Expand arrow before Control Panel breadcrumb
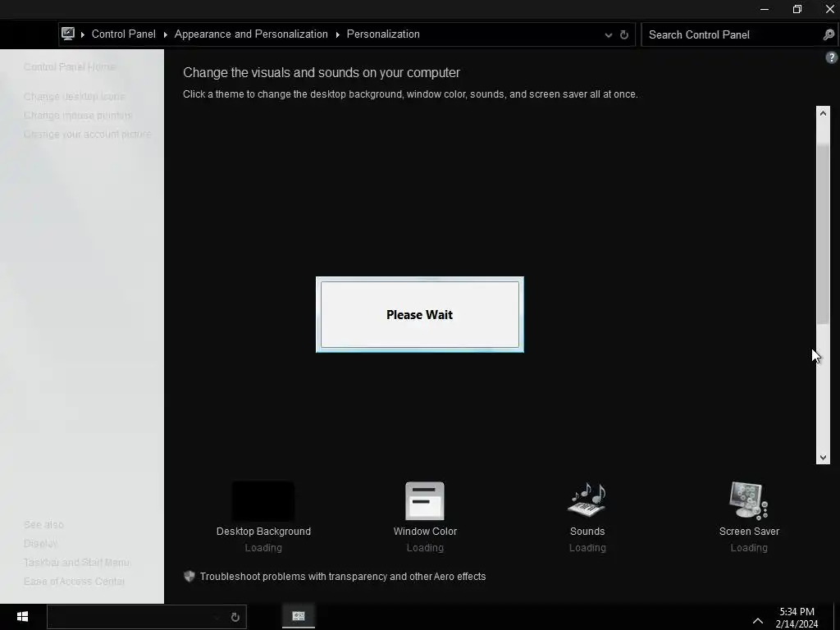The image size is (840, 630). (83, 34)
